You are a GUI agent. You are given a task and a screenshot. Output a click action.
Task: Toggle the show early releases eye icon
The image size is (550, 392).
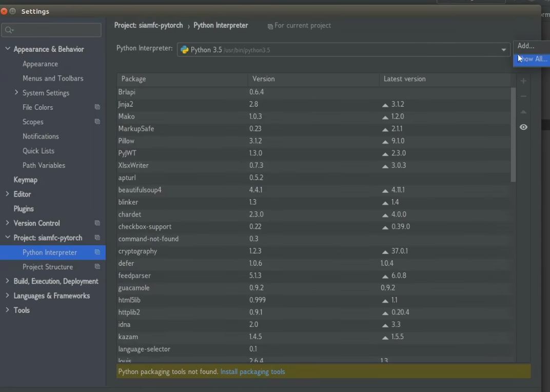523,127
